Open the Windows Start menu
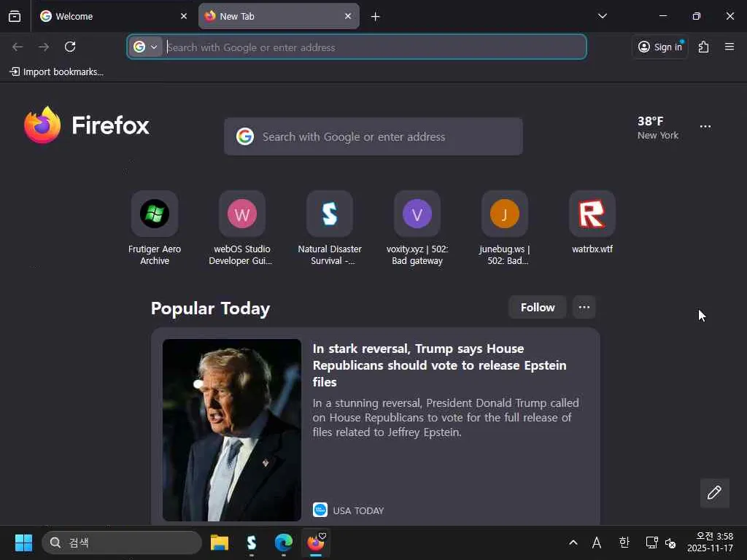 point(23,542)
